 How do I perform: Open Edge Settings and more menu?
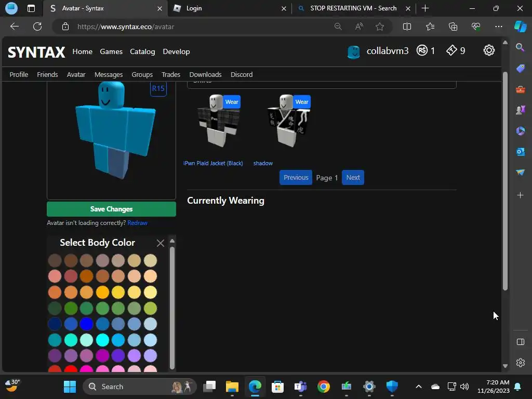498,26
